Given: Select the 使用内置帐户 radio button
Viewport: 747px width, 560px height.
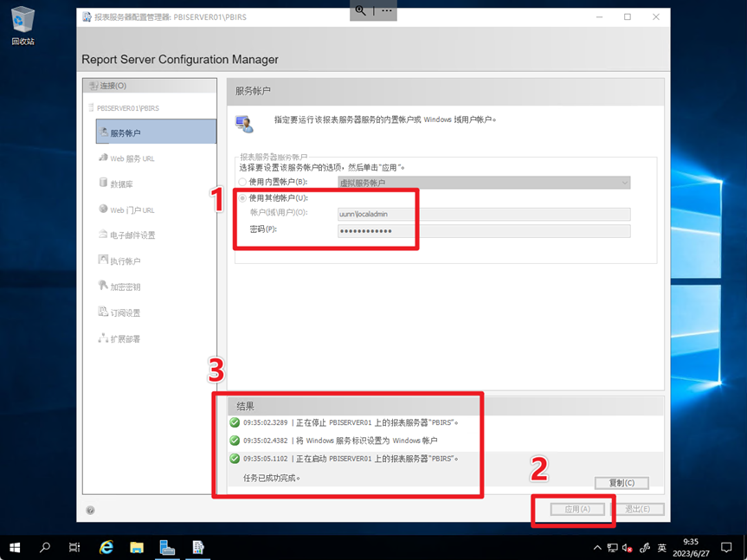Looking at the screenshot, I should pos(242,183).
